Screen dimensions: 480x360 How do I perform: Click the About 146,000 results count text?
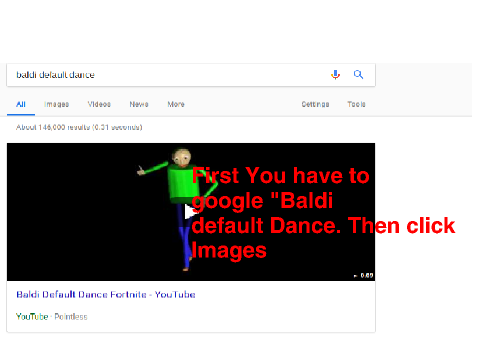tap(79, 127)
